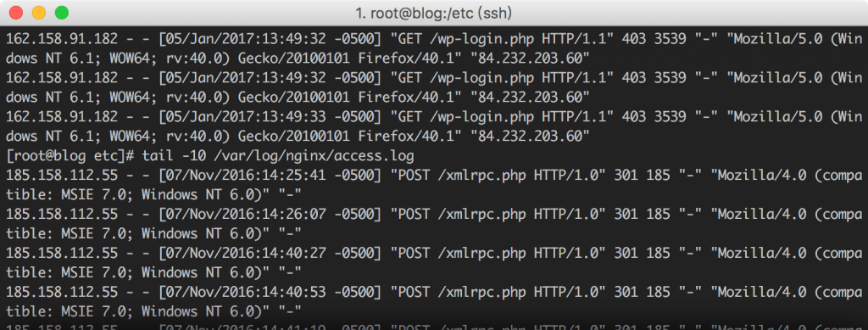Click the 403 status on the 13:49:33 line
The image size is (868, 330).
(634, 117)
